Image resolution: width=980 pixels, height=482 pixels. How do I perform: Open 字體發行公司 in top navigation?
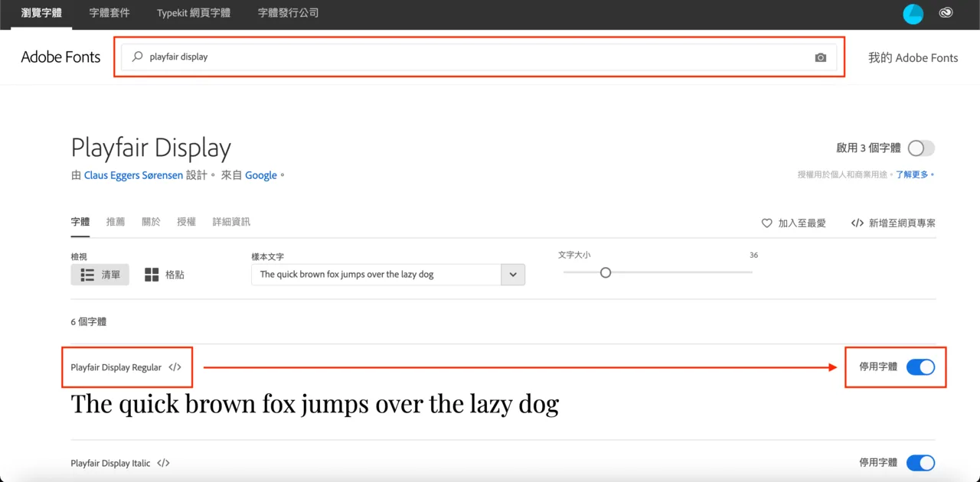(x=289, y=13)
